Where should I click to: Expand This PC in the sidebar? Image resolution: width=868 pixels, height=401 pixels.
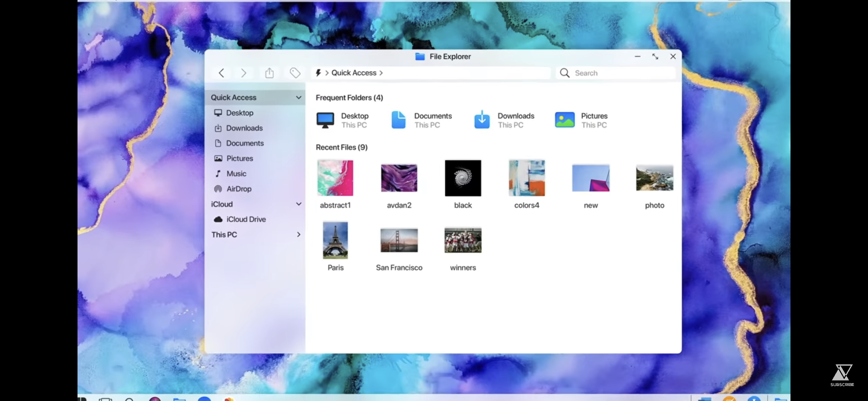click(298, 234)
